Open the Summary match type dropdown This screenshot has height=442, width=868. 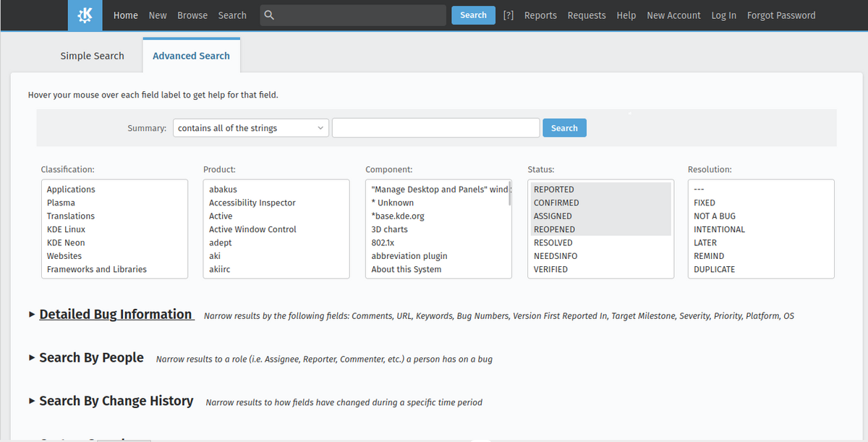tap(250, 128)
